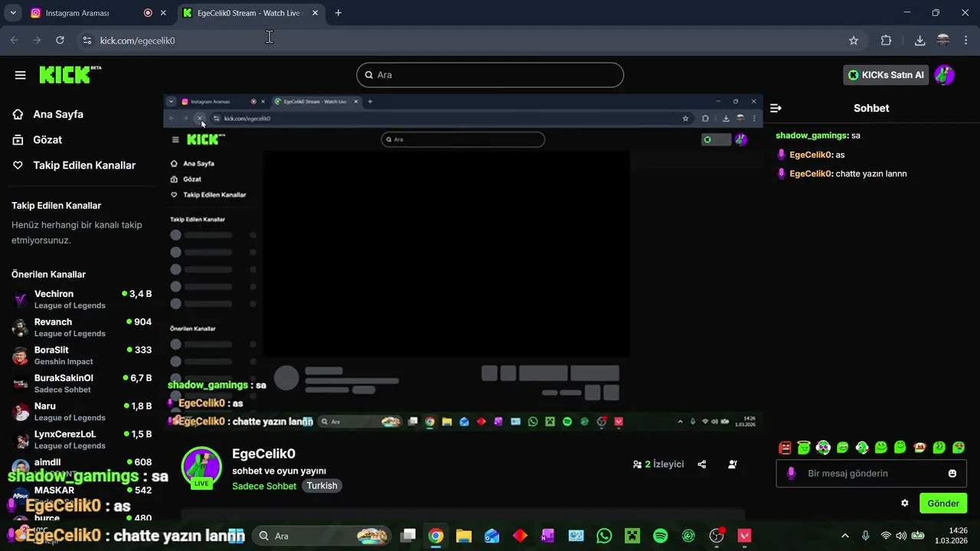View site information icon
The width and height of the screenshot is (980, 551).
(x=87, y=41)
